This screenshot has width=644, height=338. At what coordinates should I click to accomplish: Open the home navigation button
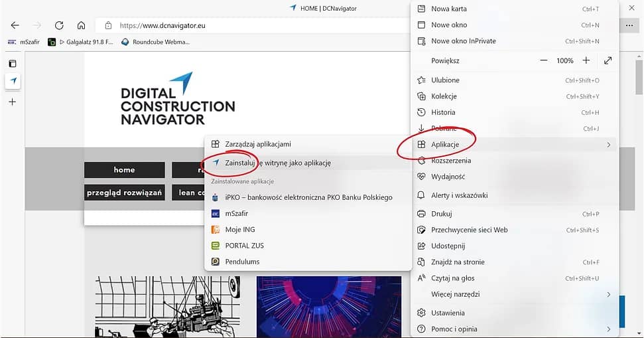[x=125, y=170]
